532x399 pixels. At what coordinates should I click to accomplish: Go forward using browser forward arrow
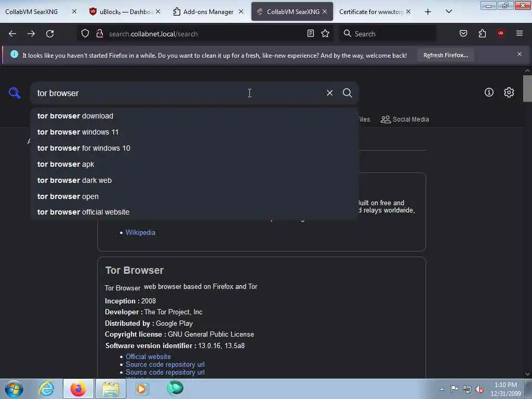31,34
